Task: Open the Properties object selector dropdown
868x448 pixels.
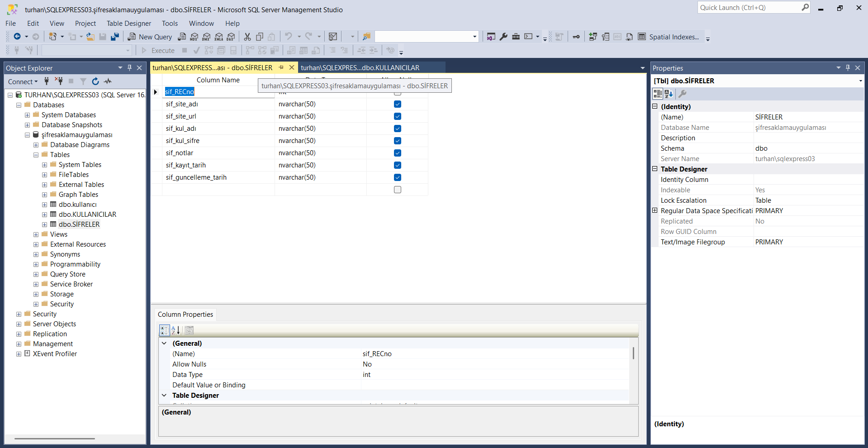Action: click(x=860, y=81)
